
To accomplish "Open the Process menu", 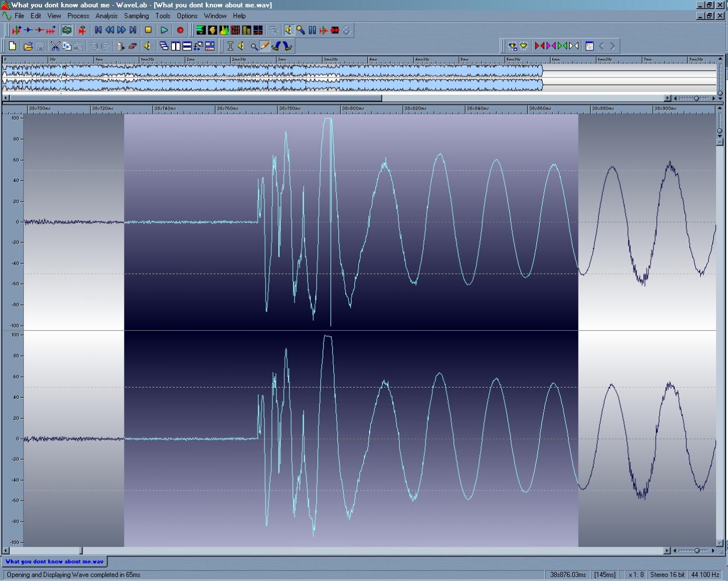I will coord(78,16).
